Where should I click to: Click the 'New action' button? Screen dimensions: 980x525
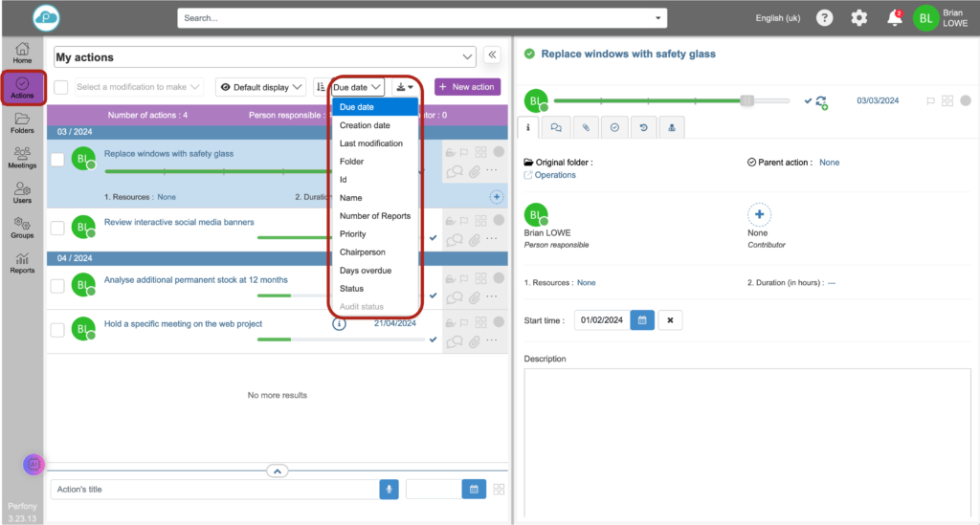click(467, 87)
